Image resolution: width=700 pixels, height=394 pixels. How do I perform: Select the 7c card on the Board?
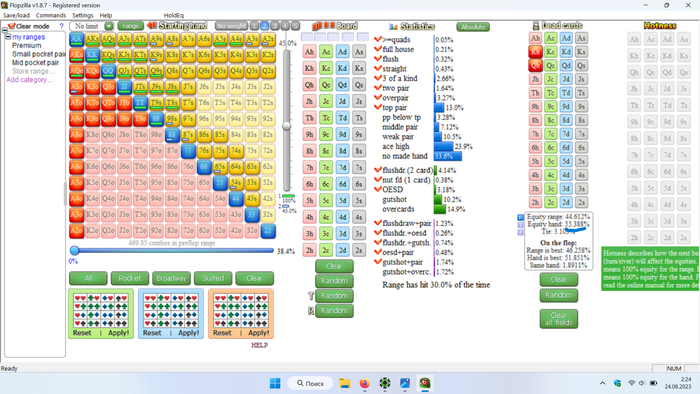(326, 167)
